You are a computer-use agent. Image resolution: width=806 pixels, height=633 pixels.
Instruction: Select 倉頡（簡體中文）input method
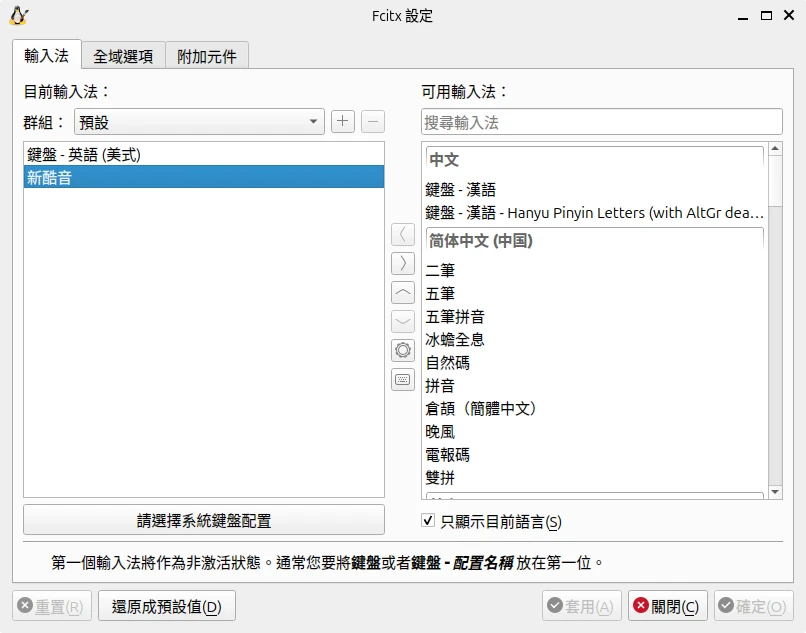coord(595,409)
